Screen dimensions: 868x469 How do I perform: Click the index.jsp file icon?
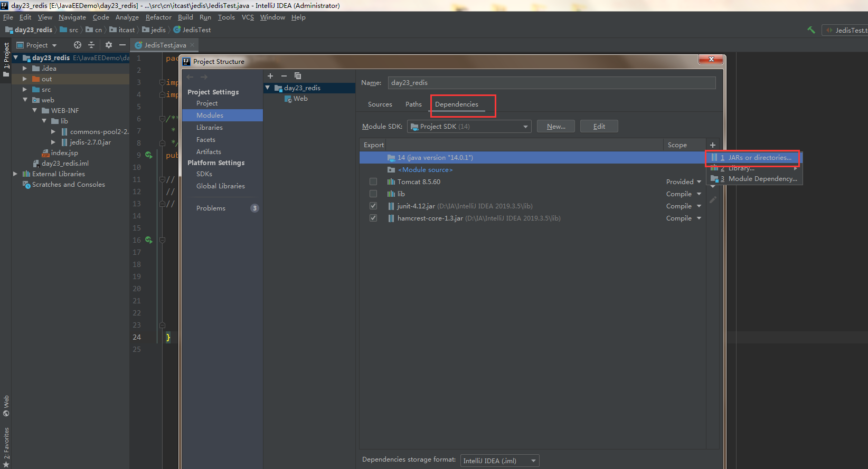(45, 153)
